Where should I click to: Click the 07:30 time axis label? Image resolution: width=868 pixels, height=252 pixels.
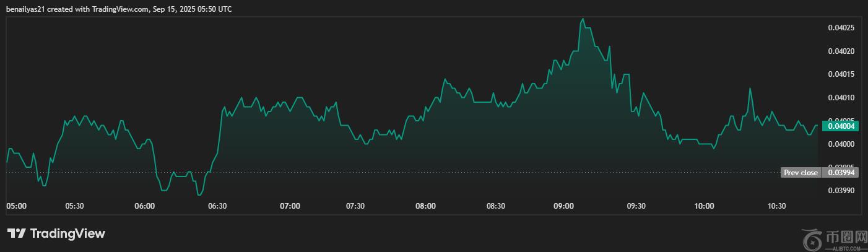tap(355, 206)
